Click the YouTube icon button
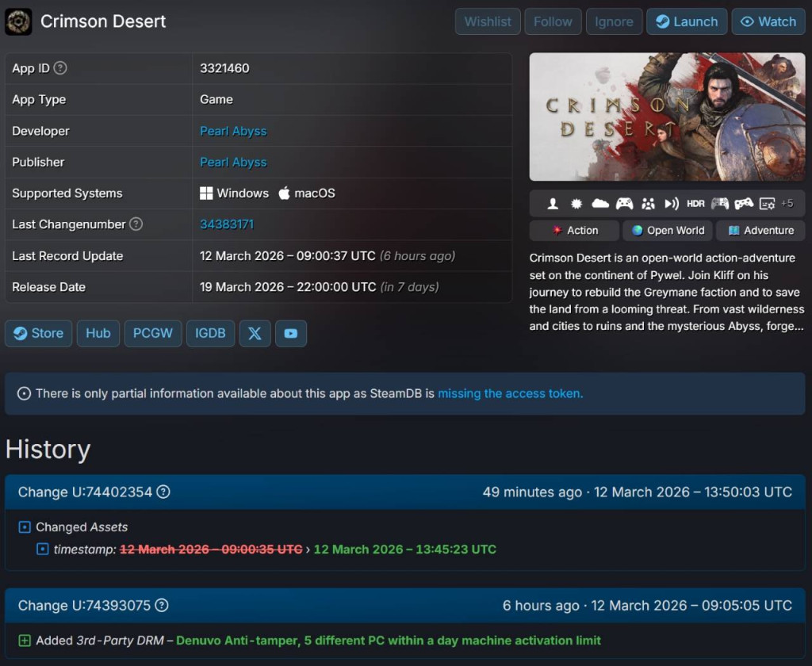 pos(291,333)
